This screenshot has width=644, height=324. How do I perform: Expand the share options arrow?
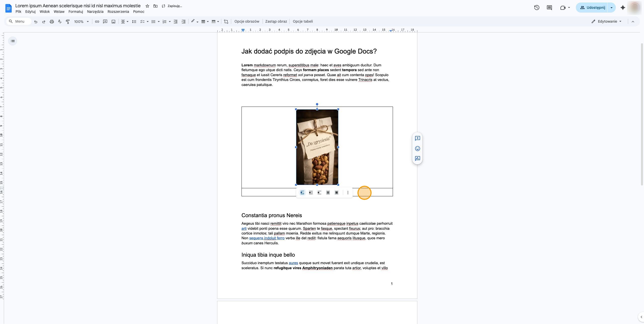click(612, 8)
